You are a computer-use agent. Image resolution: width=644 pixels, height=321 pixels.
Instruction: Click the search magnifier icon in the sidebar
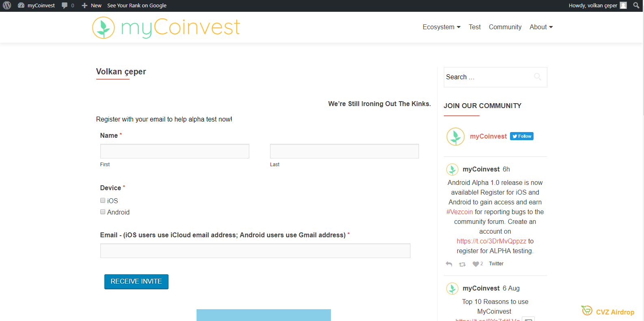(x=538, y=77)
